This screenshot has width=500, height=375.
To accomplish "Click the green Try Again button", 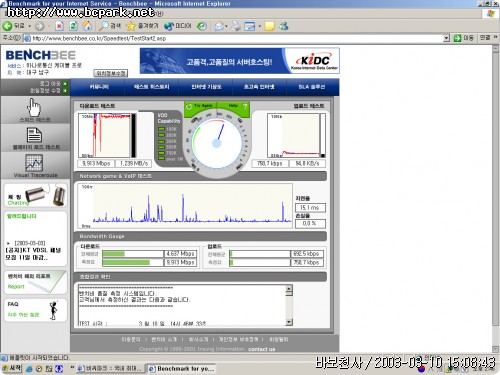I will coord(201,106).
